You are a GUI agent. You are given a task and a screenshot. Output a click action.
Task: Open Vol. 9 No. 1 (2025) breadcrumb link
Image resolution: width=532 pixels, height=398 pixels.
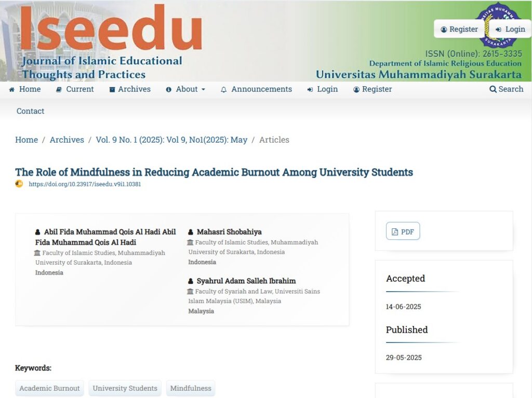171,140
